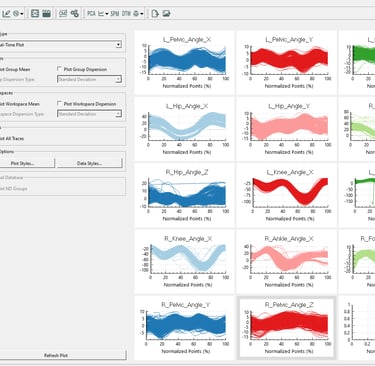
Task: Select the L_Pelvic_Angle_Y plot
Action: 287,63
